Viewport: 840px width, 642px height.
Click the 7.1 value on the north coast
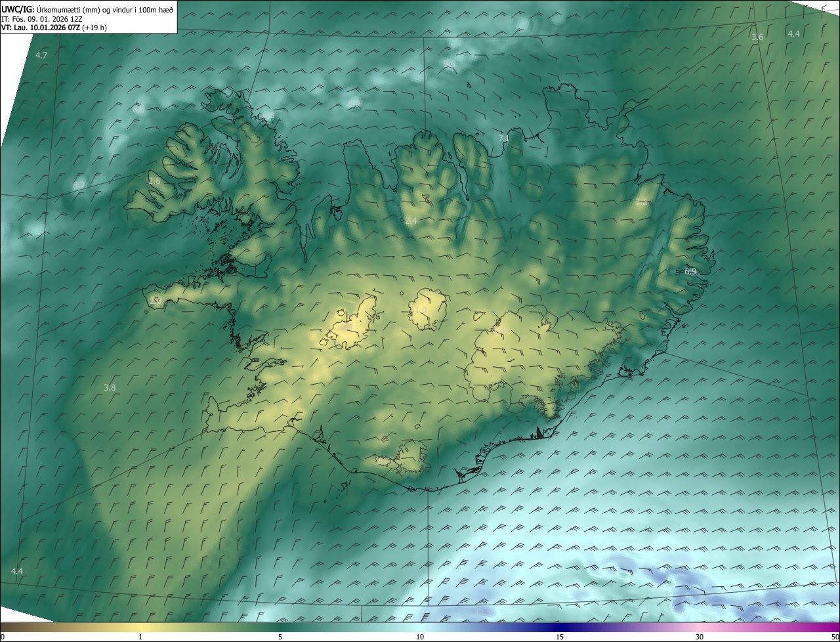coord(504,138)
